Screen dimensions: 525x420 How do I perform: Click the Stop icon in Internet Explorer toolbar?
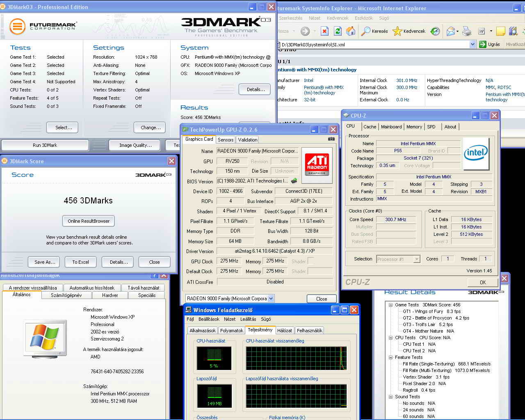click(324, 31)
